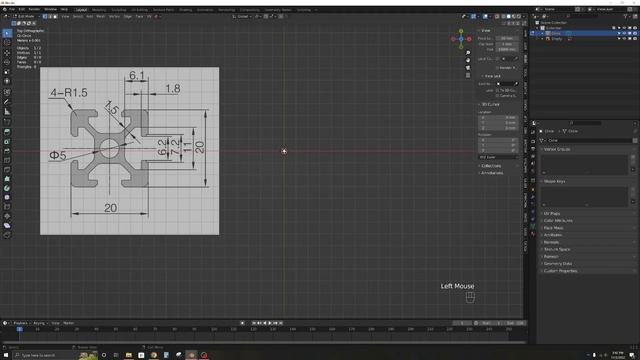
Task: Click the viewport zoom magnifier icon
Action: 468,53
